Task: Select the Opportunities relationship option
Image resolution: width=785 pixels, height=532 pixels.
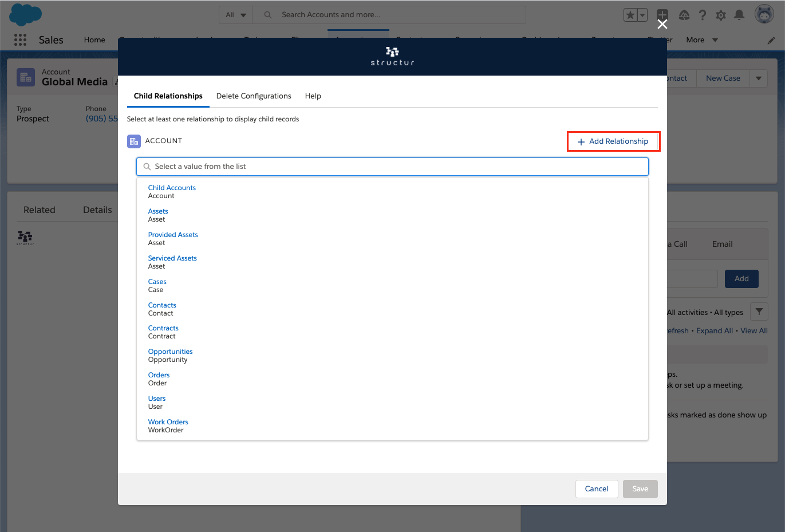Action: [x=392, y=356]
